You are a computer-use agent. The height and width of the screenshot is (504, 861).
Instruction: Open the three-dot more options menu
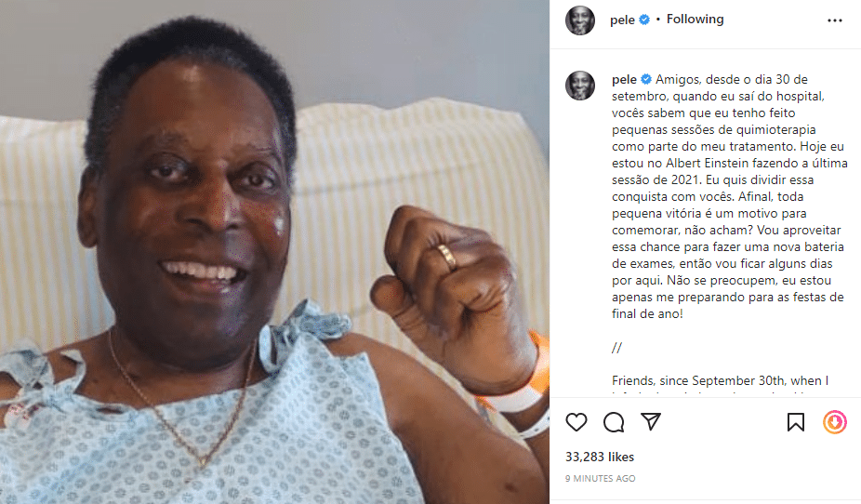click(835, 20)
